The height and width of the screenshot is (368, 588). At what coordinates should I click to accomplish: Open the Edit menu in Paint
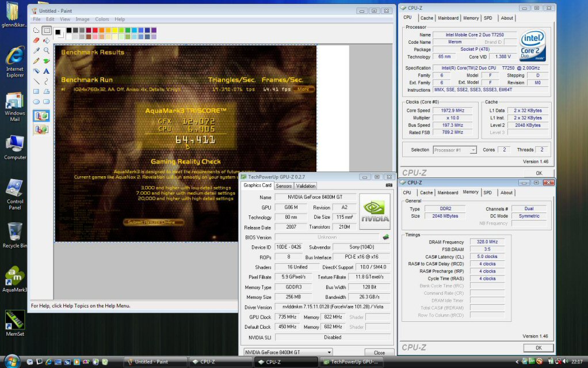50,19
